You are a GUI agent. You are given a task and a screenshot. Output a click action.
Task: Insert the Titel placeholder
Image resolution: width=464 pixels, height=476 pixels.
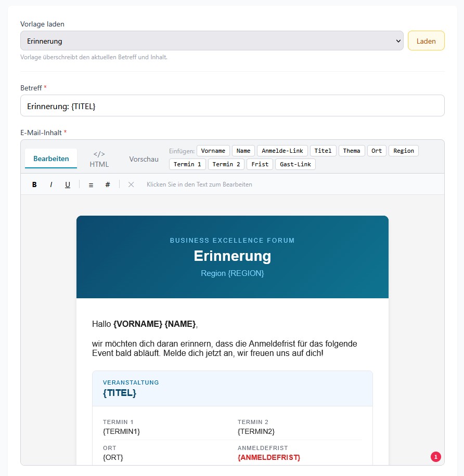323,150
